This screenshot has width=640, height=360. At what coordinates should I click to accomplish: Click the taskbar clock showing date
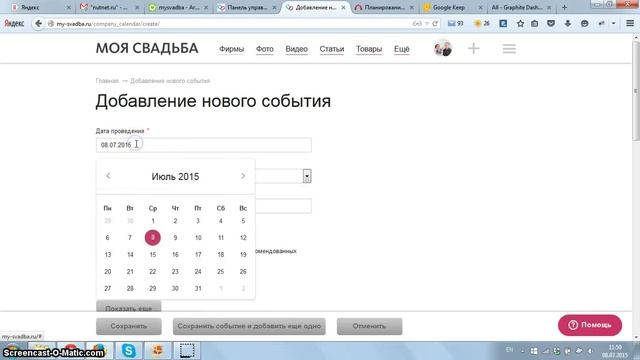point(615,351)
